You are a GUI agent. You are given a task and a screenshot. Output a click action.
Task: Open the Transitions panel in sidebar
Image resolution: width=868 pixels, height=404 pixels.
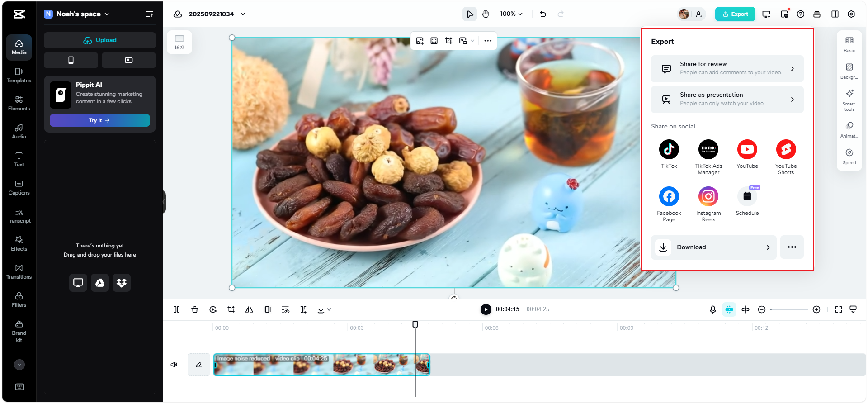[19, 271]
